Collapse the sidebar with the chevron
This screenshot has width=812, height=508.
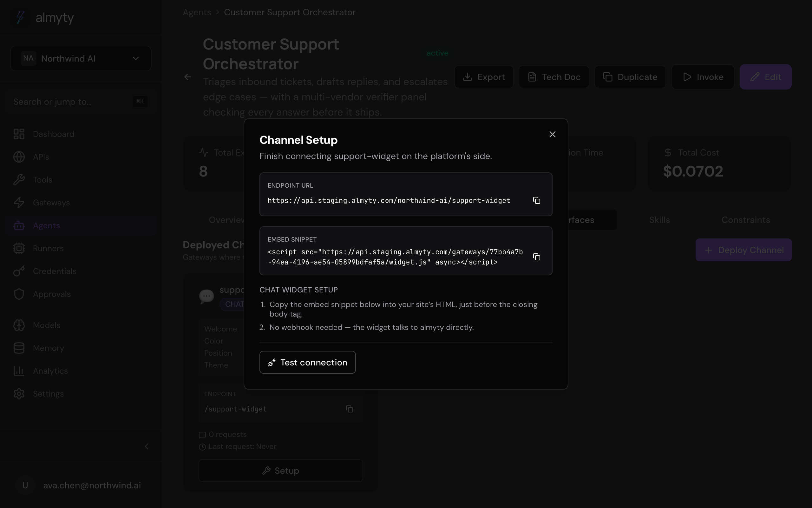point(147,446)
